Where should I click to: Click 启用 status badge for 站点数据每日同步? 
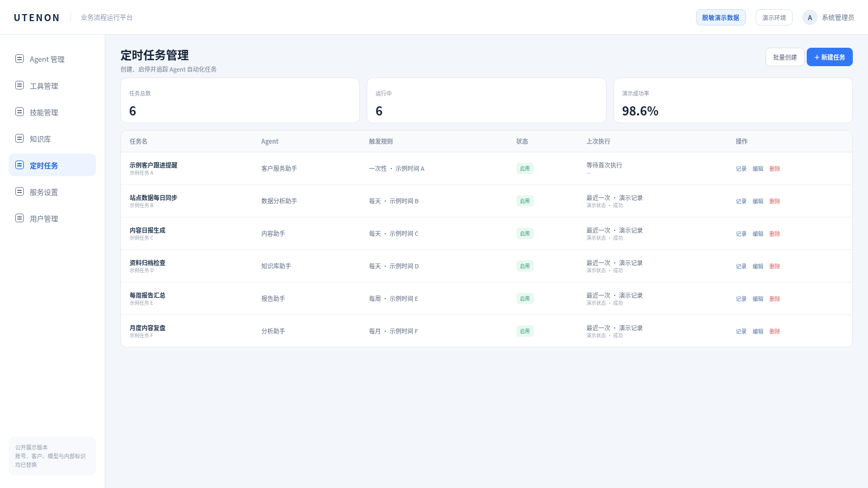(x=525, y=201)
